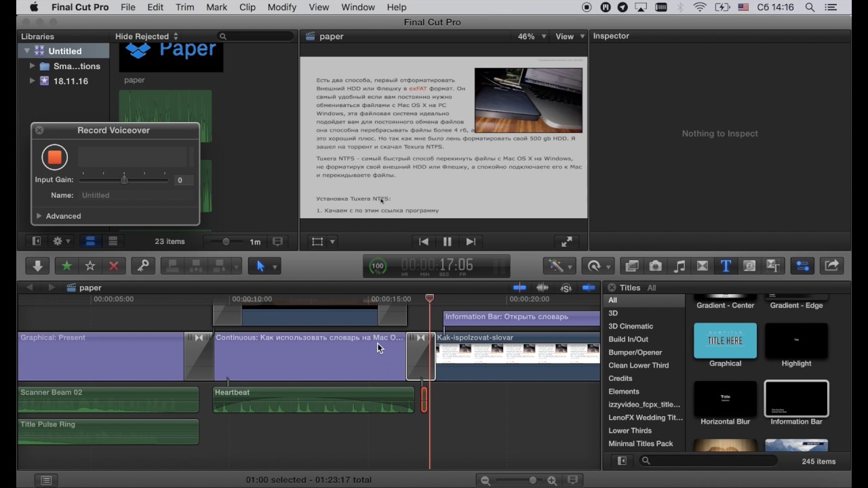This screenshot has width=868, height=488.
Task: Toggle snapping in the timeline
Action: (x=589, y=288)
